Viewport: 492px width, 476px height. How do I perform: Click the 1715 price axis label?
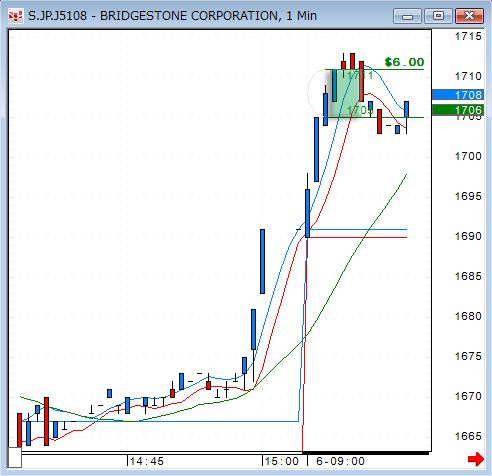[x=468, y=36]
